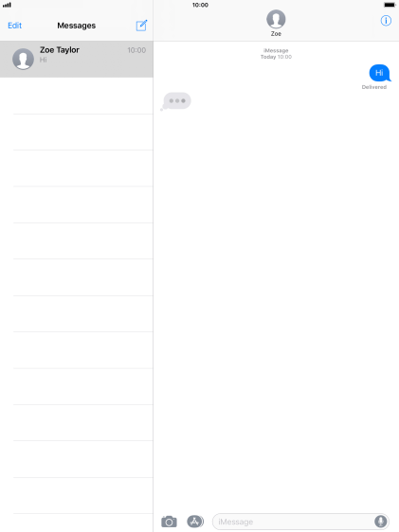399x532 pixels.
Task: Open the conversation info icon
Action: [386, 21]
